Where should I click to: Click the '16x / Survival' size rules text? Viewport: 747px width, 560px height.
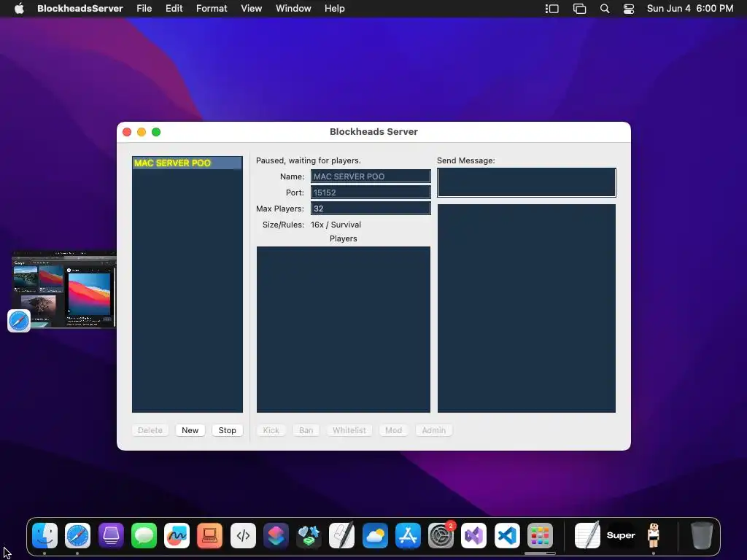pos(336,225)
